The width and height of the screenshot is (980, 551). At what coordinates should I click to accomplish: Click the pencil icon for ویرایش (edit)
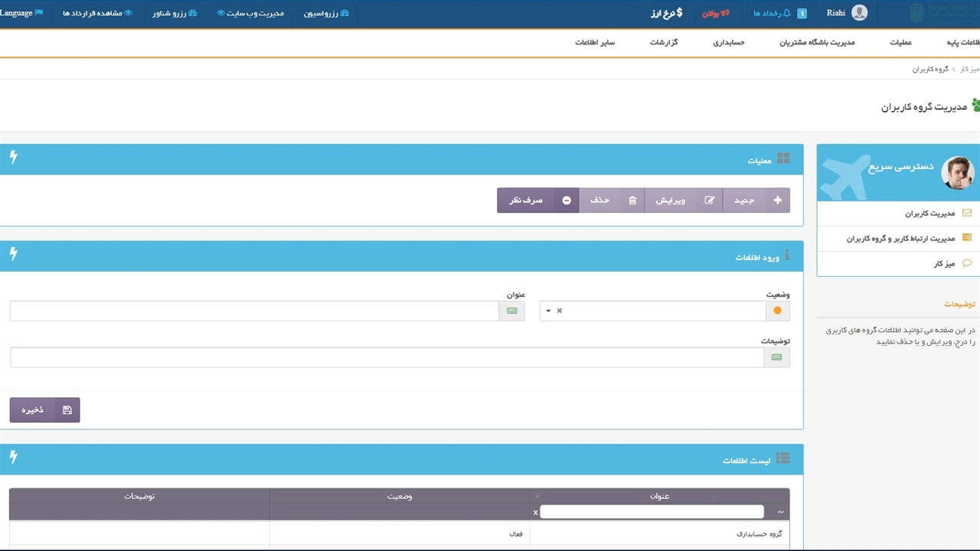710,201
